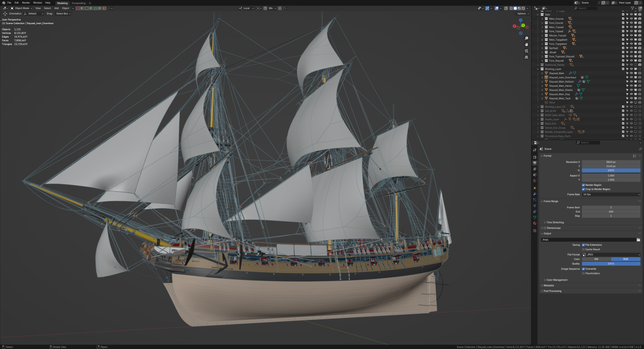Image resolution: width=644 pixels, height=349 pixels.
Task: Expand the Time Stretching subpanel
Action: pos(555,222)
